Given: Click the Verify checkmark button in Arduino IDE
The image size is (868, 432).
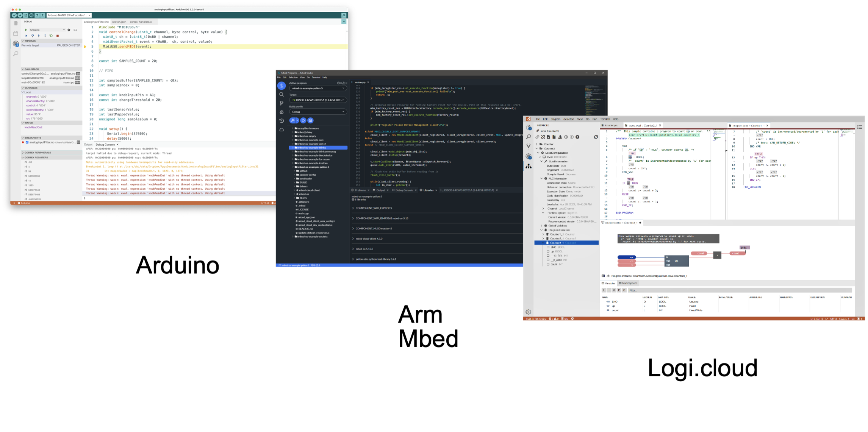Looking at the screenshot, I should (14, 15).
